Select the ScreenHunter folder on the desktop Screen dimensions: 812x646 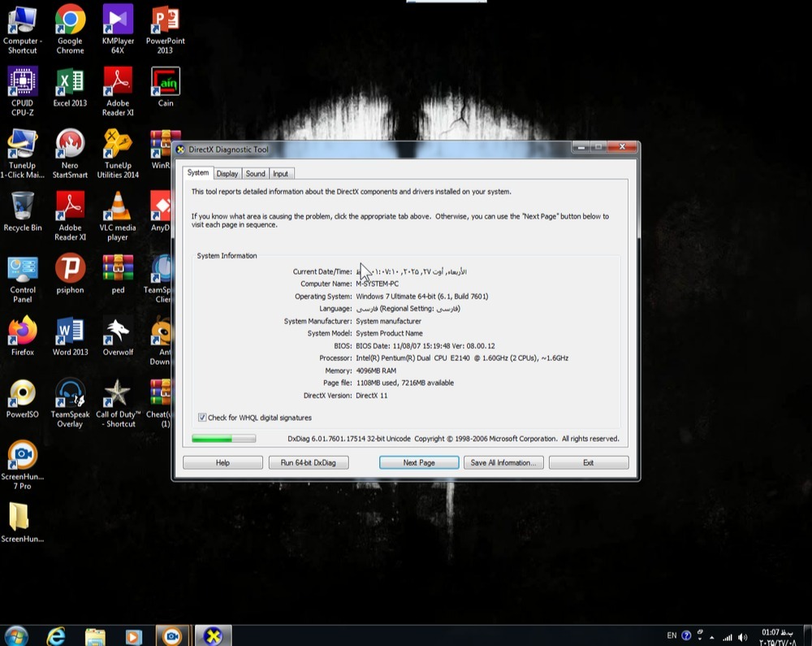22,522
